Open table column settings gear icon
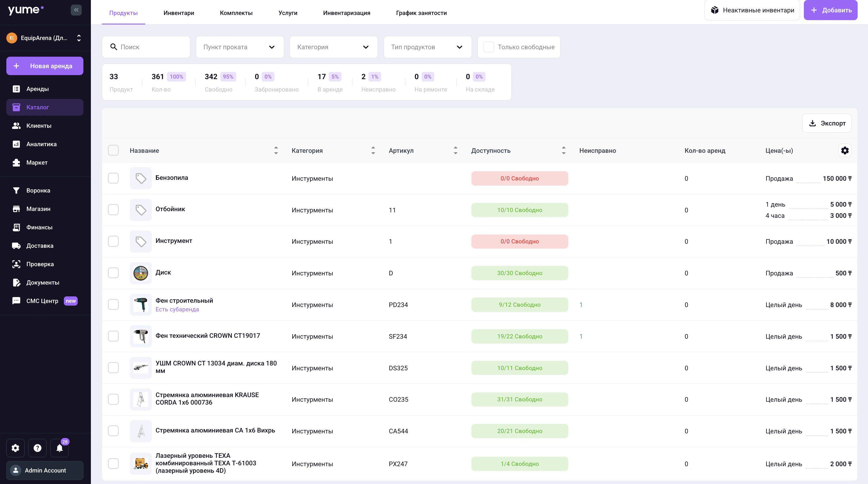This screenshot has height=484, width=868. 845,150
